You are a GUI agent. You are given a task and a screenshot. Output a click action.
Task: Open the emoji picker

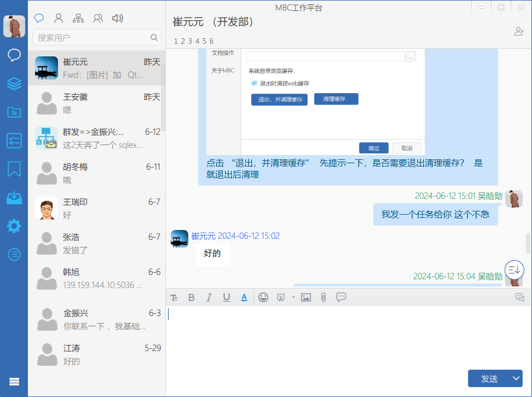click(263, 297)
